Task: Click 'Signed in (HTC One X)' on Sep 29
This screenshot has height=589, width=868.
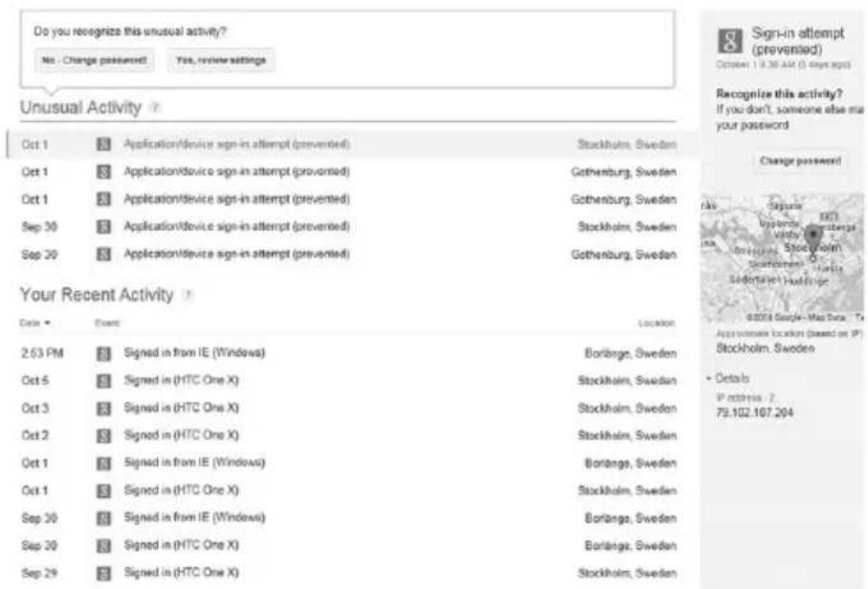Action: (x=181, y=573)
